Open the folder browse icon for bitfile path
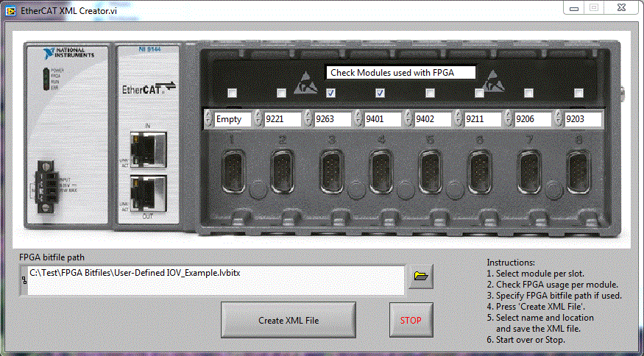Viewport: 644px width, 356px height. pos(421,277)
